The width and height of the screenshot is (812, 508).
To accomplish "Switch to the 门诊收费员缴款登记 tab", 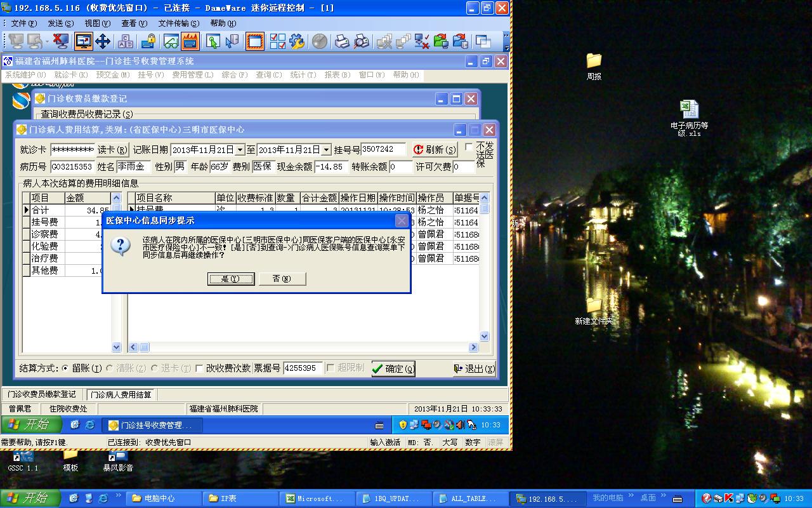I will [x=42, y=394].
